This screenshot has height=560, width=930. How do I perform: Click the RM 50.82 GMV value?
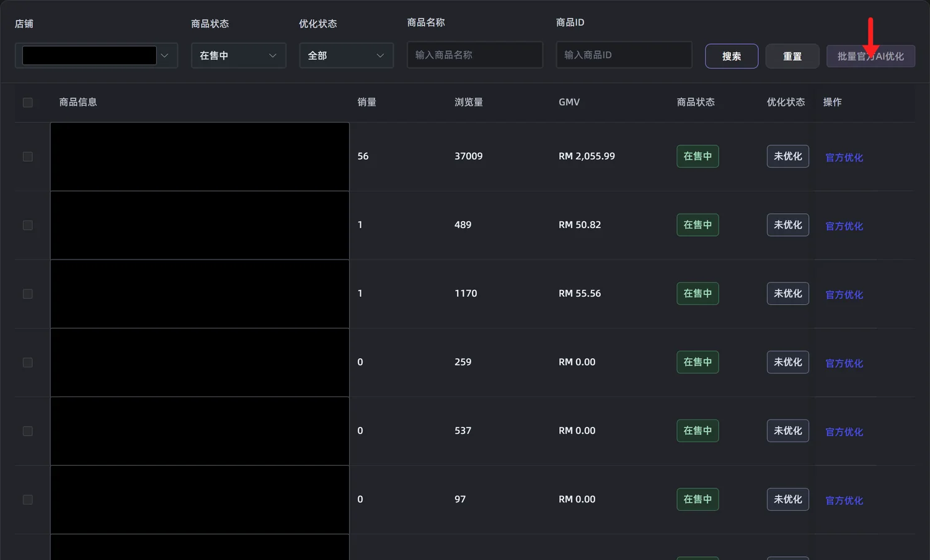click(580, 225)
